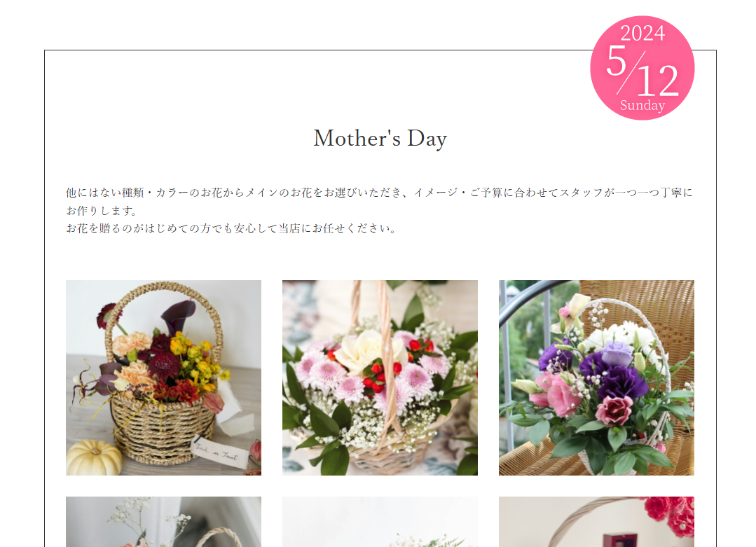
Task: Click the Japanese description paragraph
Action: click(x=380, y=211)
